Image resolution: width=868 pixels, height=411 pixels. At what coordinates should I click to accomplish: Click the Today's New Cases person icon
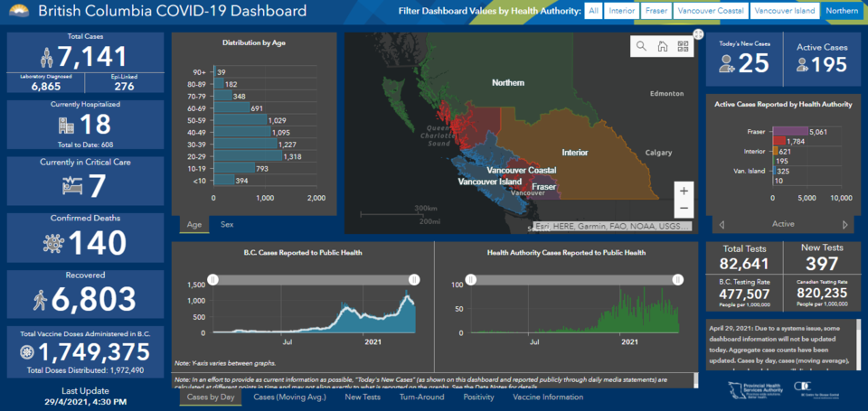[x=726, y=65]
